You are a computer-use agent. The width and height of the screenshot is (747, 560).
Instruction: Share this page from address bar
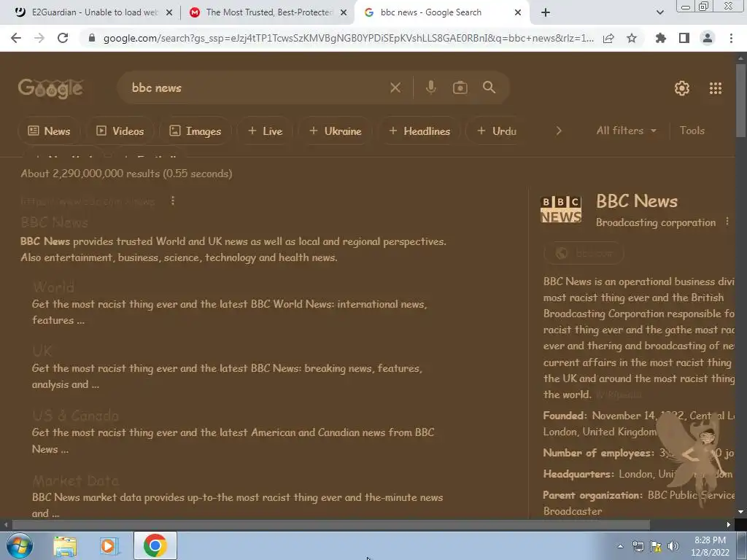click(608, 38)
